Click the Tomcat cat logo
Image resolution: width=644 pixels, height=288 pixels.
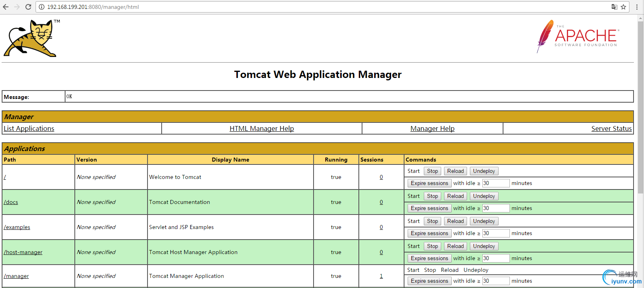click(32, 38)
